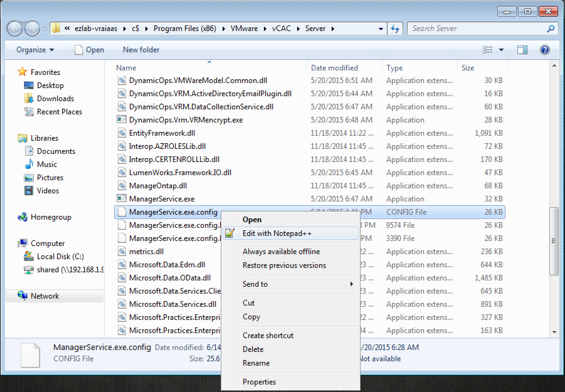Click the Pictures library icon
Image resolution: width=565 pixels, height=392 pixels.
pos(29,178)
